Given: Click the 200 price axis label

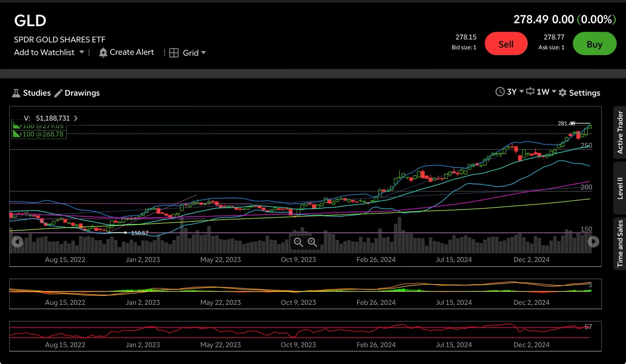Looking at the screenshot, I should [586, 187].
